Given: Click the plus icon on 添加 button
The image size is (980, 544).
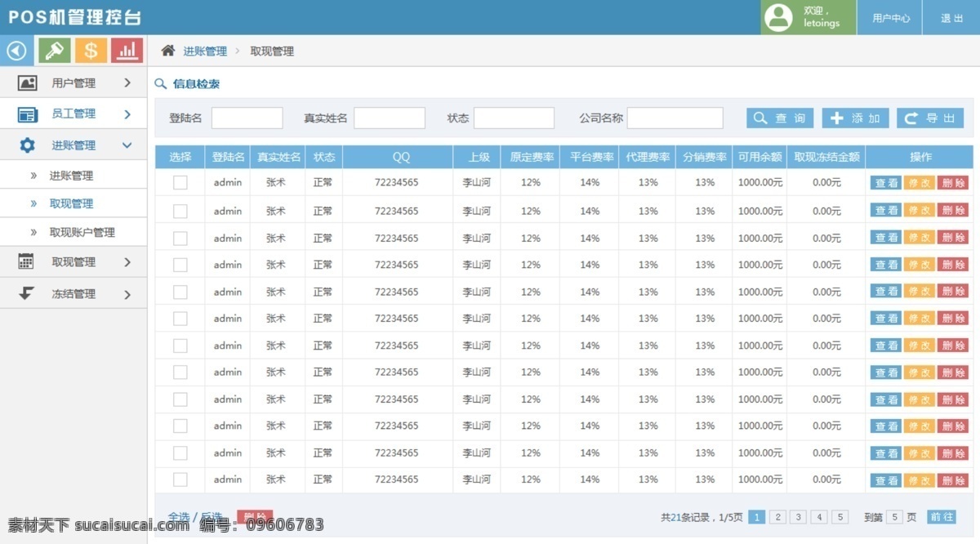Looking at the screenshot, I should [836, 118].
